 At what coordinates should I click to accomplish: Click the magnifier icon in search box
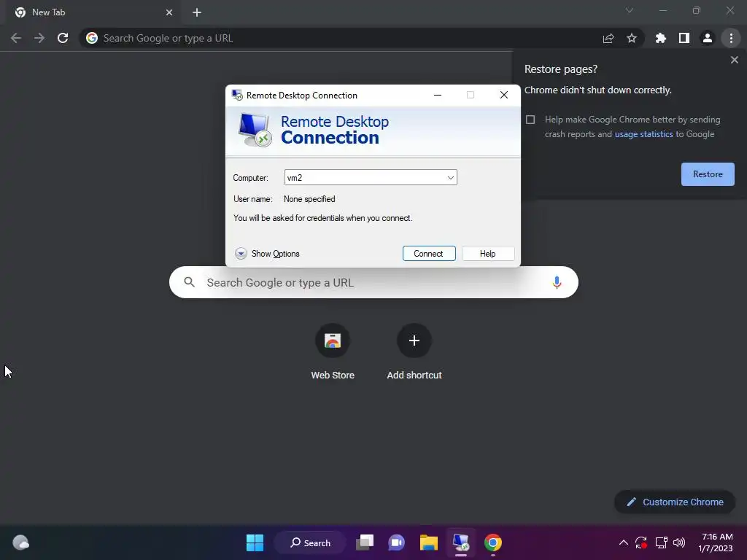pos(189,282)
